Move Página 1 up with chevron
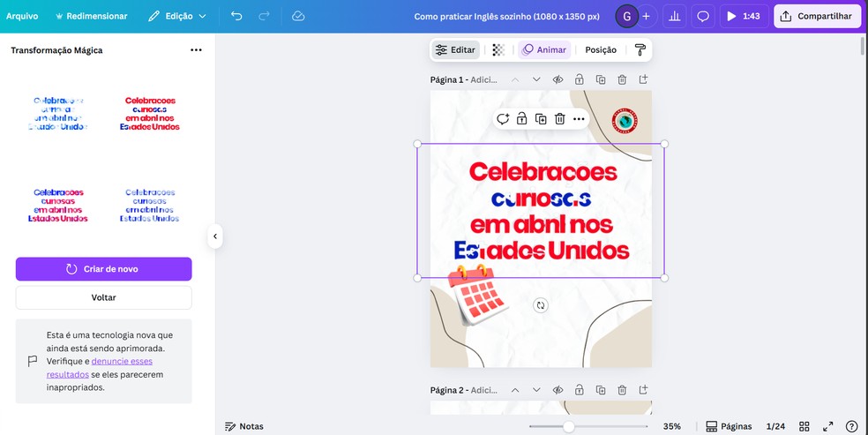This screenshot has height=435, width=868. (515, 79)
